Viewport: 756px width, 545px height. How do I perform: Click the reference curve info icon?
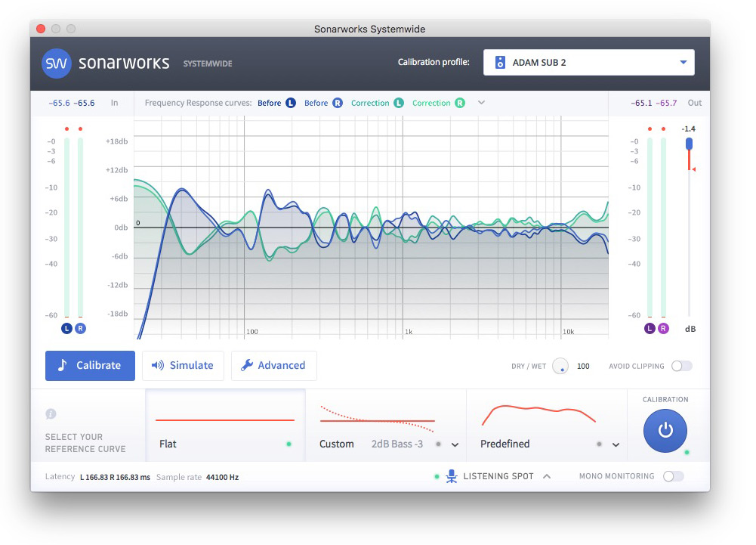pyautogui.click(x=51, y=414)
